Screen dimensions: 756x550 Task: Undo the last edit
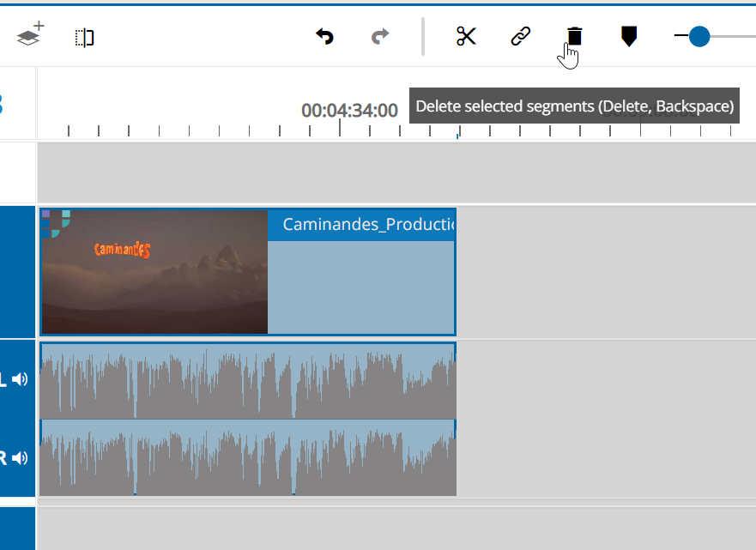point(325,37)
